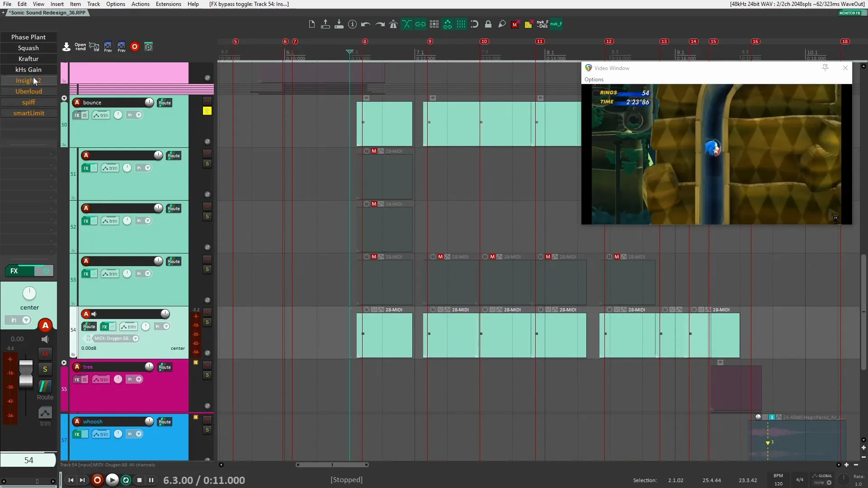The image size is (868, 488).
Task: Click the green loop-play icon in custom toolbar
Action: (148, 47)
